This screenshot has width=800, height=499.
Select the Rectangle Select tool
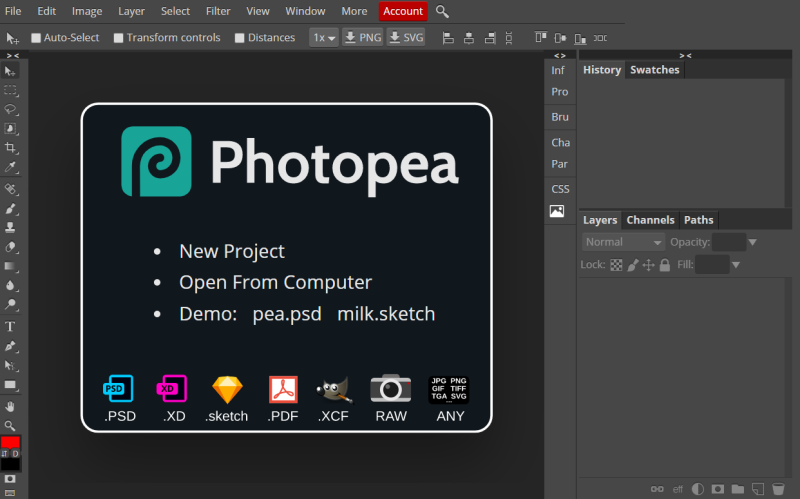coord(10,91)
